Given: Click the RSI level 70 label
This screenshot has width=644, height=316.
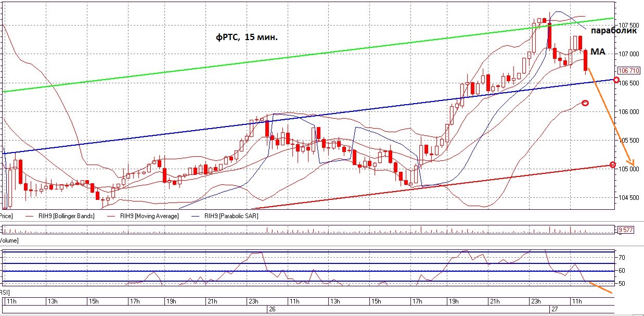Looking at the screenshot, I should (x=621, y=257).
